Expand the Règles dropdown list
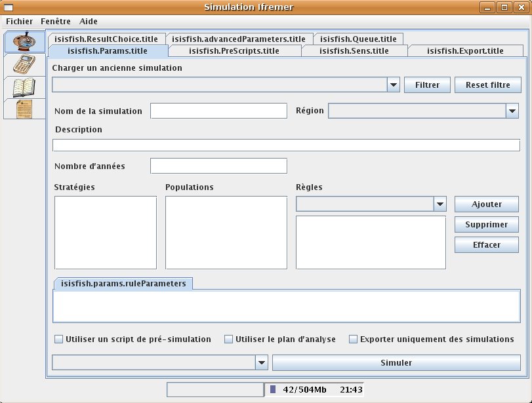This screenshot has height=403, width=532. pyautogui.click(x=440, y=204)
